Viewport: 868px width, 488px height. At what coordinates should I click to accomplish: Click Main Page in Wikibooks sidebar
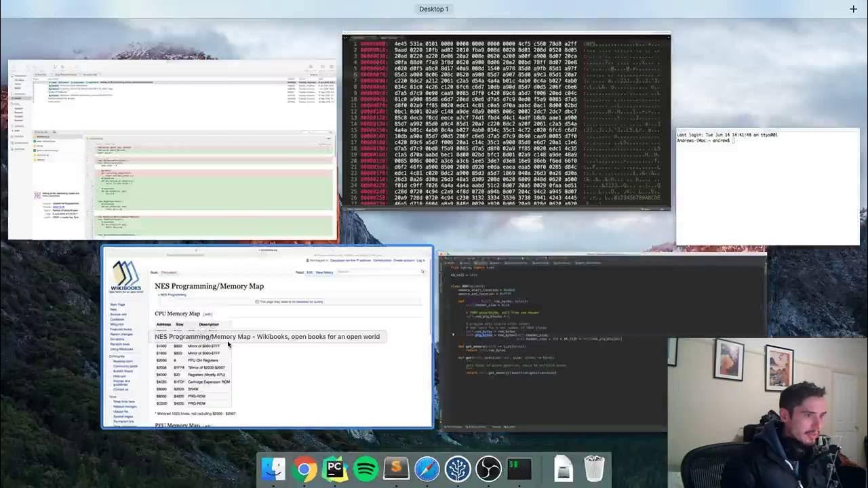coord(118,304)
